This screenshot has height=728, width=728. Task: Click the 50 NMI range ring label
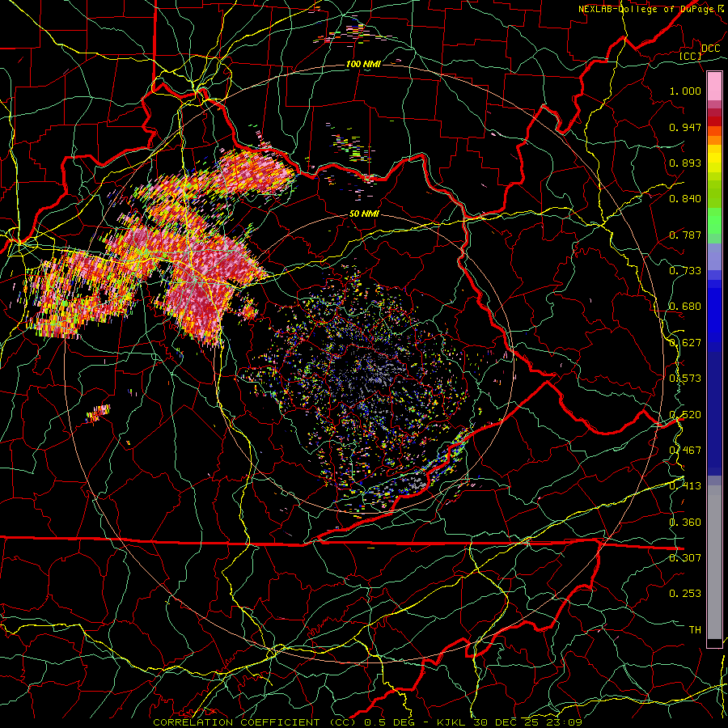tap(364, 214)
